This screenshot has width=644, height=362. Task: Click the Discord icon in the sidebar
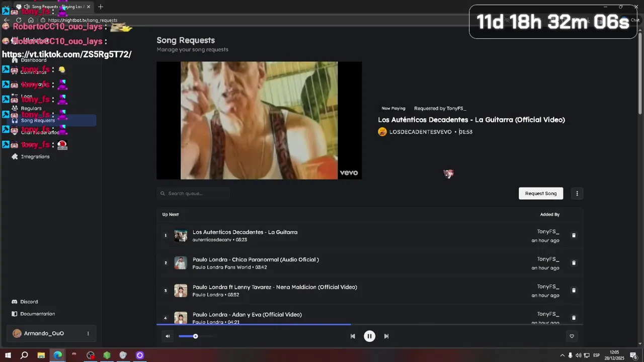tap(15, 302)
